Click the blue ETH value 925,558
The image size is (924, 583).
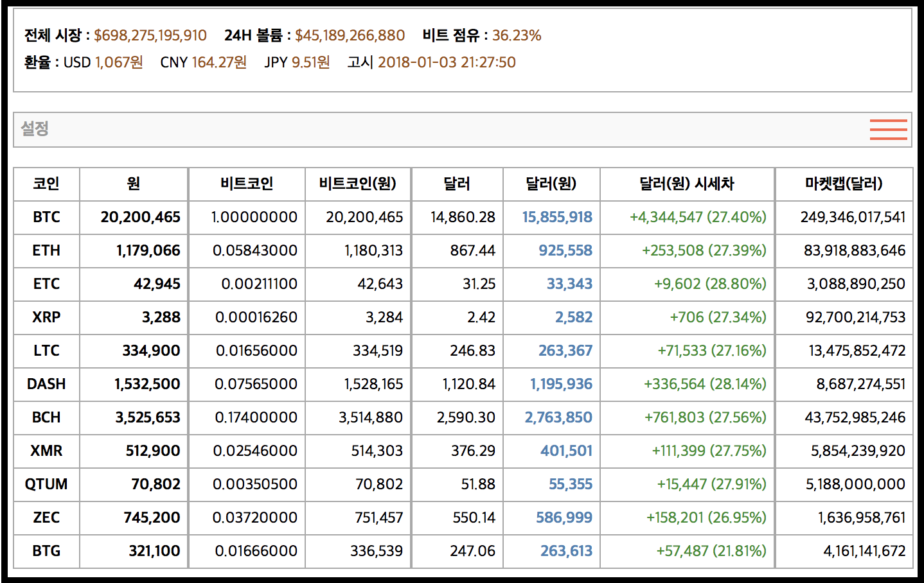click(565, 251)
